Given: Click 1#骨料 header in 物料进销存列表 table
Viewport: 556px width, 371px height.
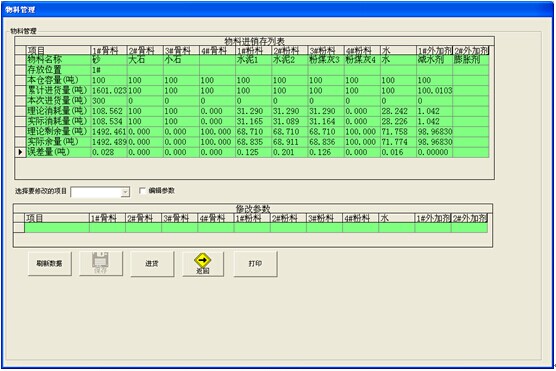Looking at the screenshot, I should pos(109,50).
